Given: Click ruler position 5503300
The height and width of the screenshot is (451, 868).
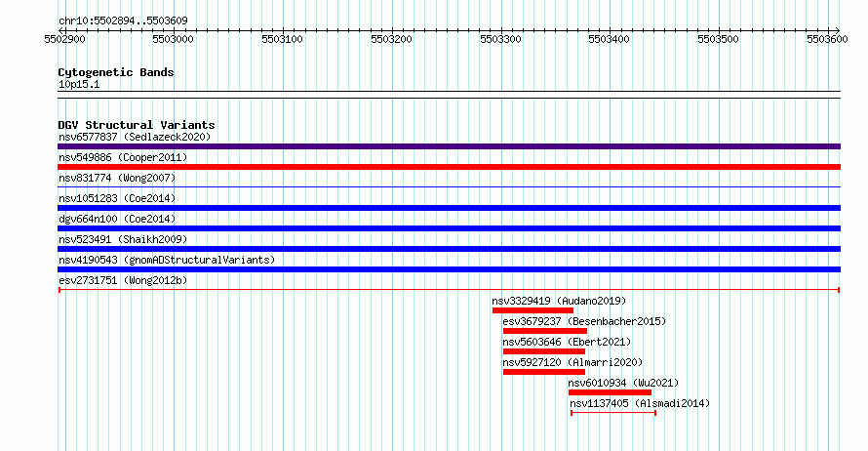Looking at the screenshot, I should tap(500, 39).
